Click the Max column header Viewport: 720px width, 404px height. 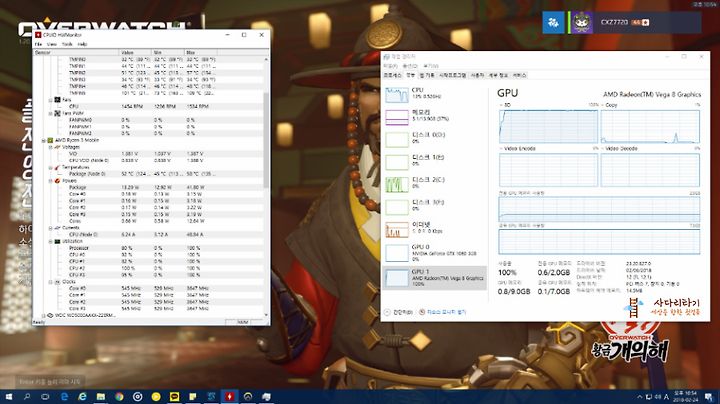click(201, 52)
